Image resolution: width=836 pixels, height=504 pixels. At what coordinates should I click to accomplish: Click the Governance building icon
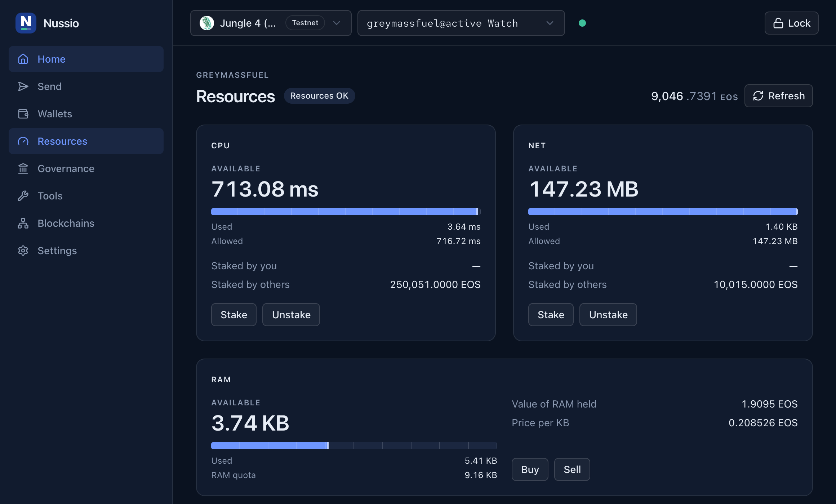[23, 168]
